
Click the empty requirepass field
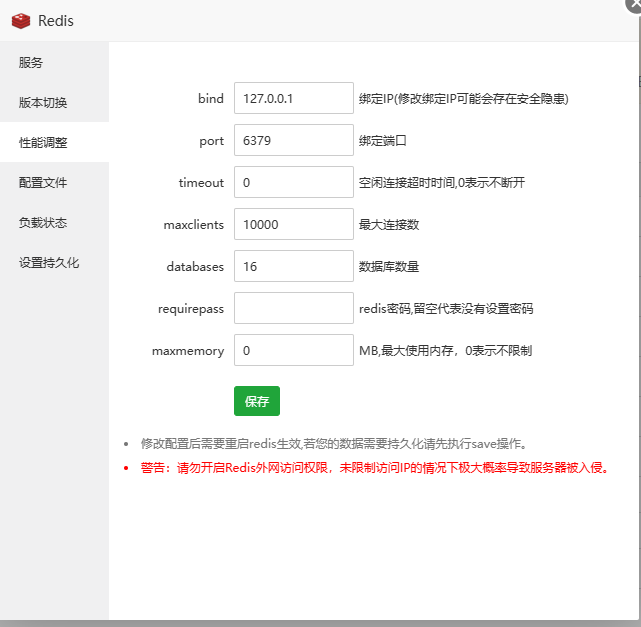tap(294, 308)
